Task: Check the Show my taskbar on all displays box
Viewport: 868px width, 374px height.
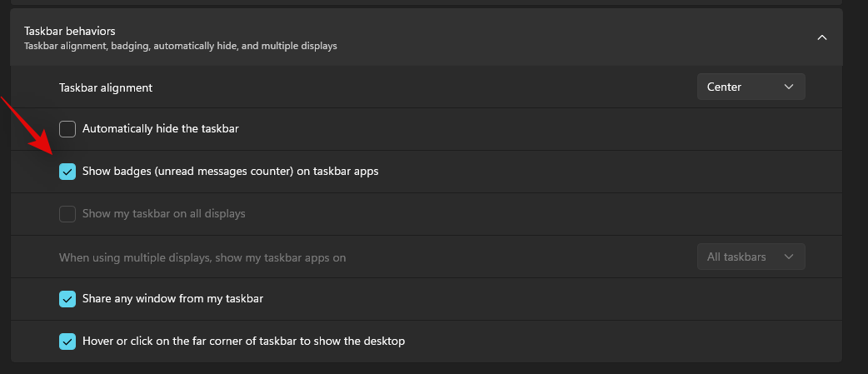Action: tap(67, 214)
